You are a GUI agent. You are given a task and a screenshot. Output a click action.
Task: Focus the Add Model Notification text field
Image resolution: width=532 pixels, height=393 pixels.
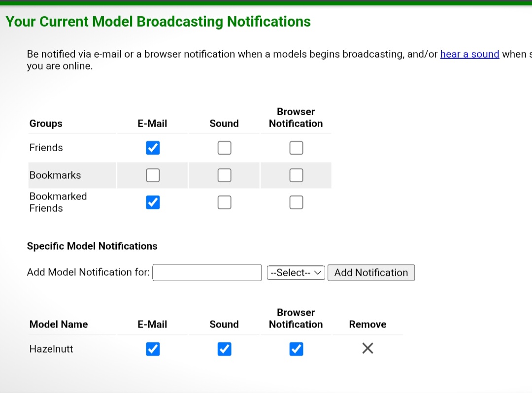point(207,272)
